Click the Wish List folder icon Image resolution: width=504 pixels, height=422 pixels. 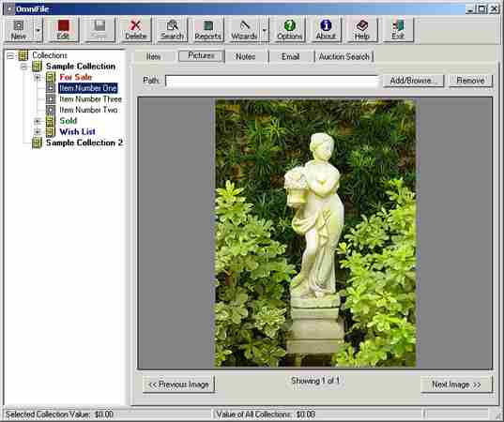point(51,132)
